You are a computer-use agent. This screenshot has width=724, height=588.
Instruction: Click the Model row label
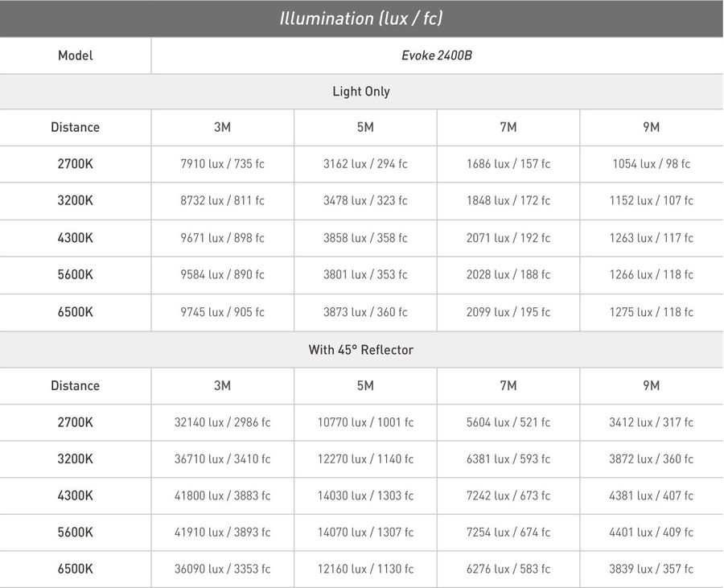pos(76,56)
